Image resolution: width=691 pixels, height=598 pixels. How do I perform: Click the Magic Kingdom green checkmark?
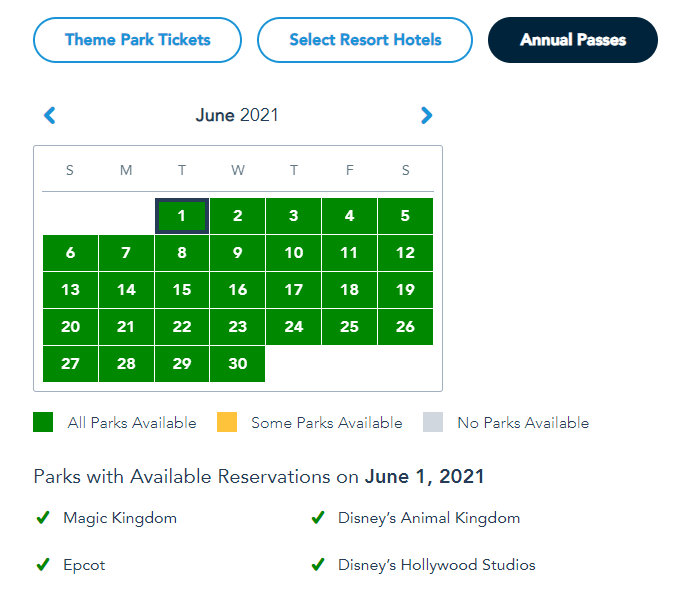pos(43,518)
